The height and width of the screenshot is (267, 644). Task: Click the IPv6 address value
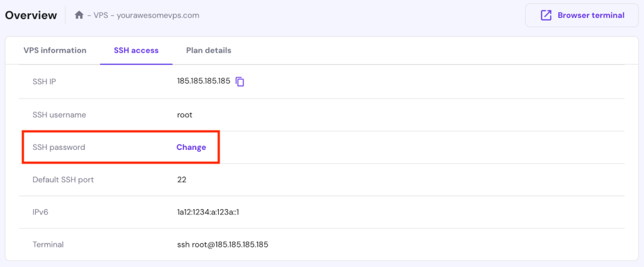click(208, 212)
